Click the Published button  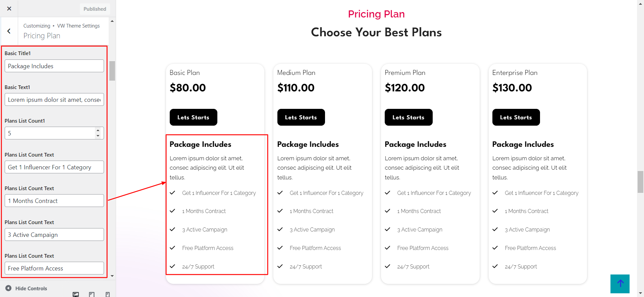95,9
